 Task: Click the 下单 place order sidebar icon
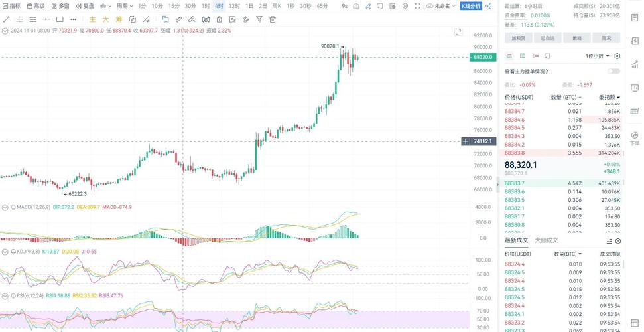tap(635, 139)
